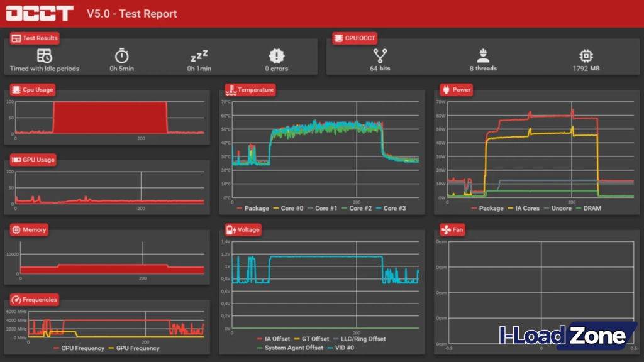644x362 pixels.
Task: Click the 1792 MB text
Action: click(586, 69)
